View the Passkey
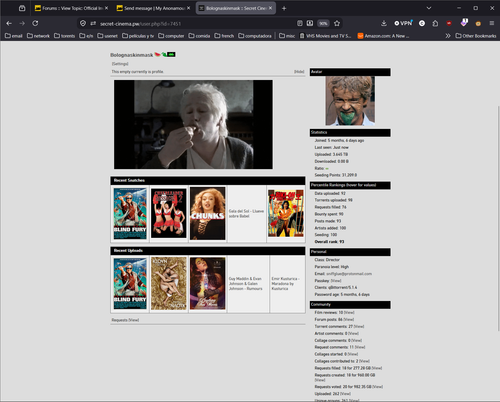The height and width of the screenshot is (402, 500). pyautogui.click(x=336, y=281)
